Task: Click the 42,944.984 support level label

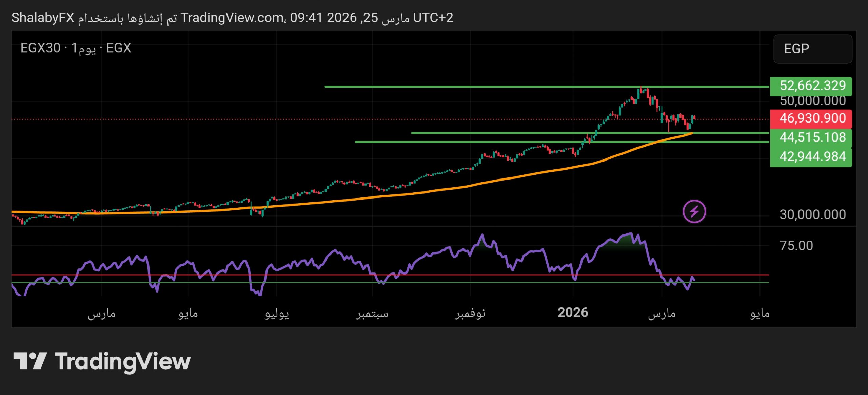Action: coord(811,156)
